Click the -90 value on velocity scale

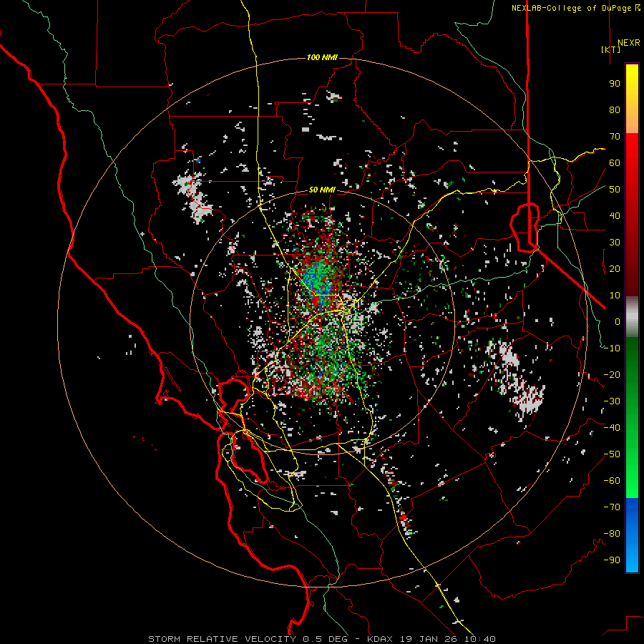coord(612,560)
